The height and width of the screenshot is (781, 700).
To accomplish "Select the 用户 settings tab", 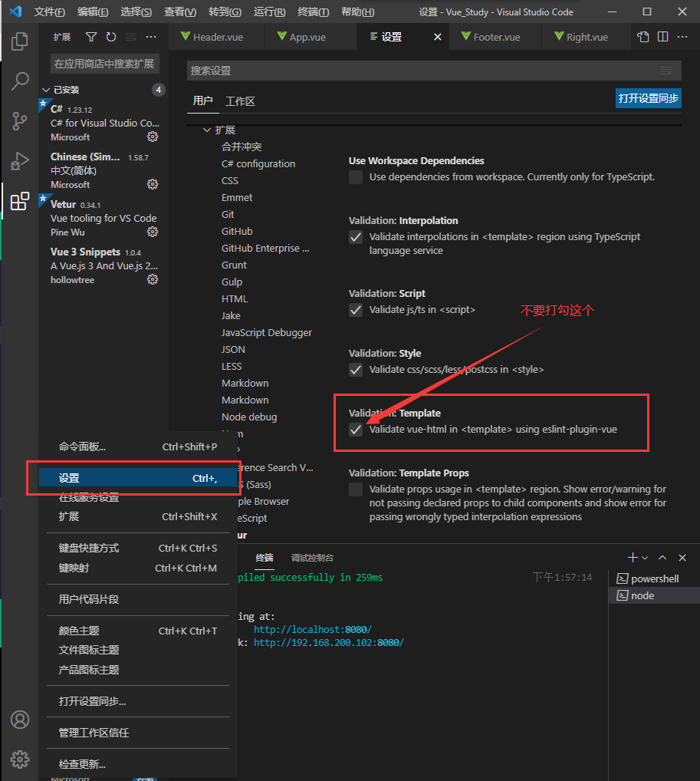I will point(202,101).
